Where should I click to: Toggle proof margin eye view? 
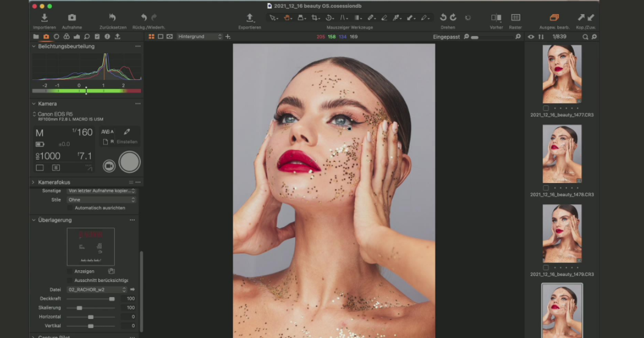[170, 37]
